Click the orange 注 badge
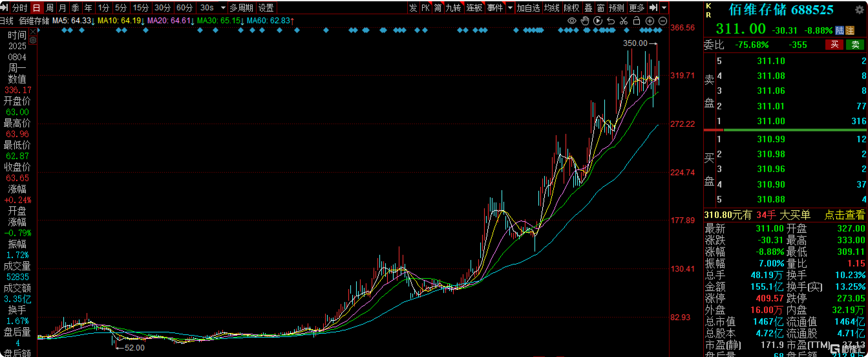The width and height of the screenshot is (868, 357). coord(850,31)
